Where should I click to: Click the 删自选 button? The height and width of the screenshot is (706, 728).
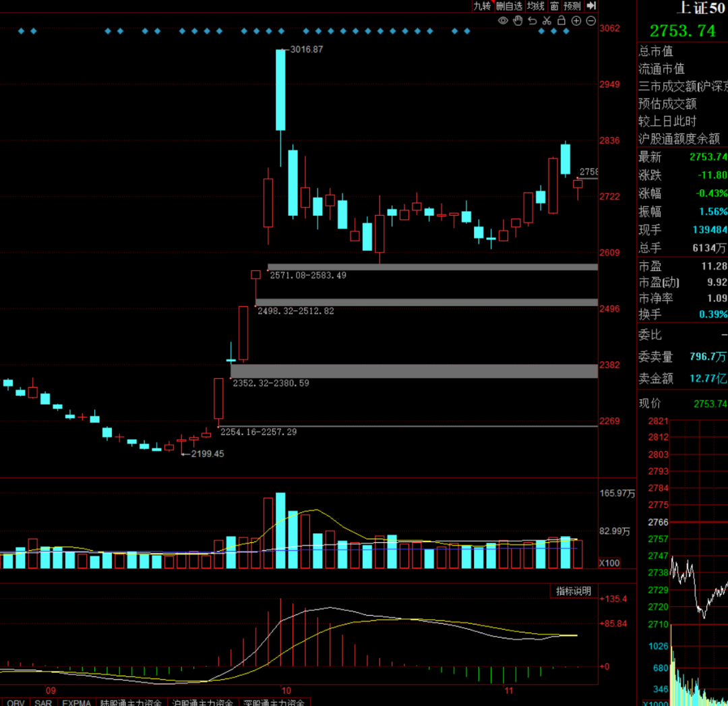[x=510, y=5]
